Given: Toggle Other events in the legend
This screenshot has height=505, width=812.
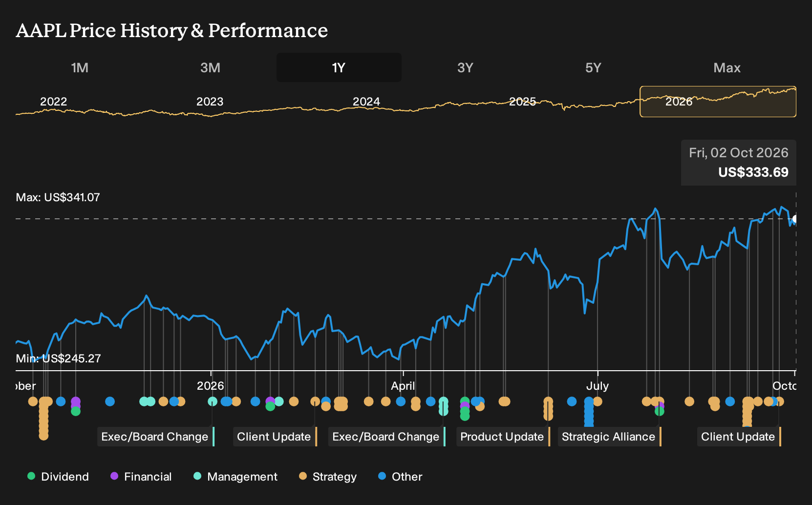Looking at the screenshot, I should tap(400, 476).
